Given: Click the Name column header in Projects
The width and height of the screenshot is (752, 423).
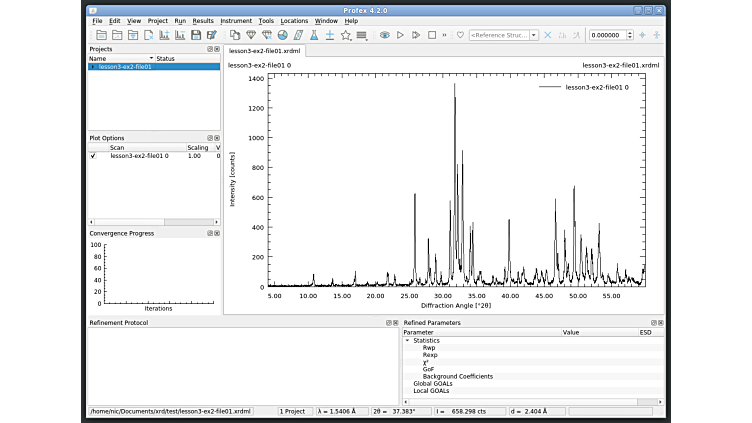Looking at the screenshot, I should (121, 59).
